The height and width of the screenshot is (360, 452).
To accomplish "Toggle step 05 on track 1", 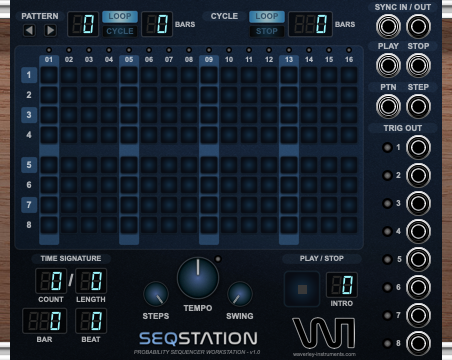I will tap(129, 75).
